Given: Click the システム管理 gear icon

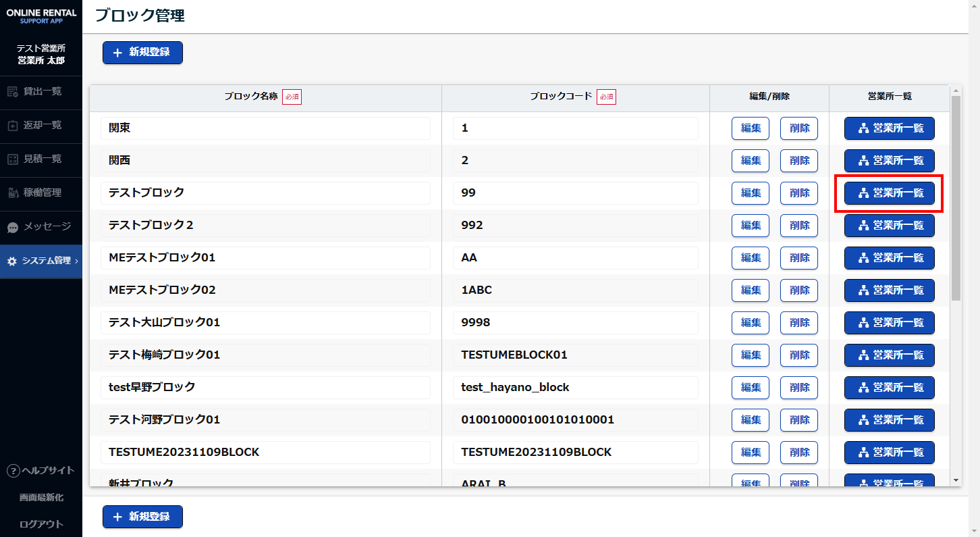Looking at the screenshot, I should pyautogui.click(x=12, y=261).
